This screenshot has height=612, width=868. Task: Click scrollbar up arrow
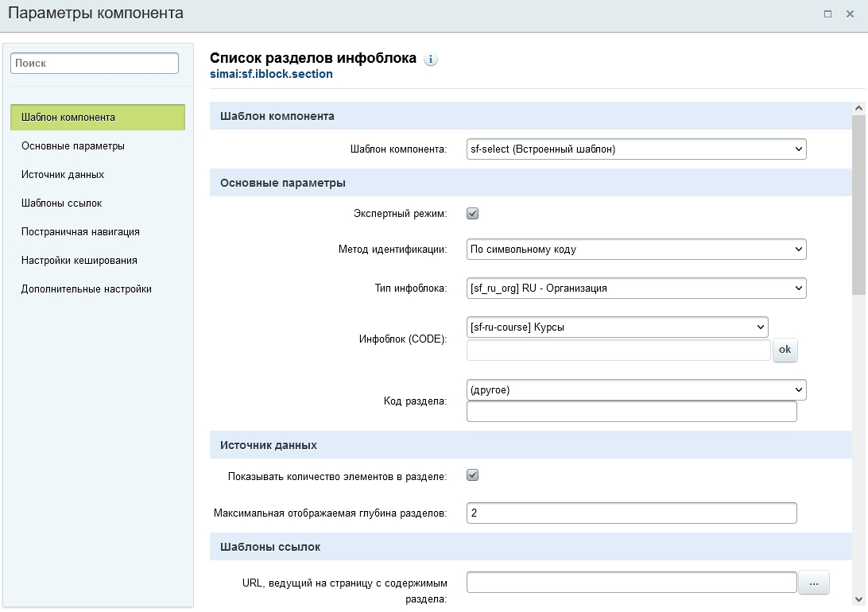[x=858, y=108]
